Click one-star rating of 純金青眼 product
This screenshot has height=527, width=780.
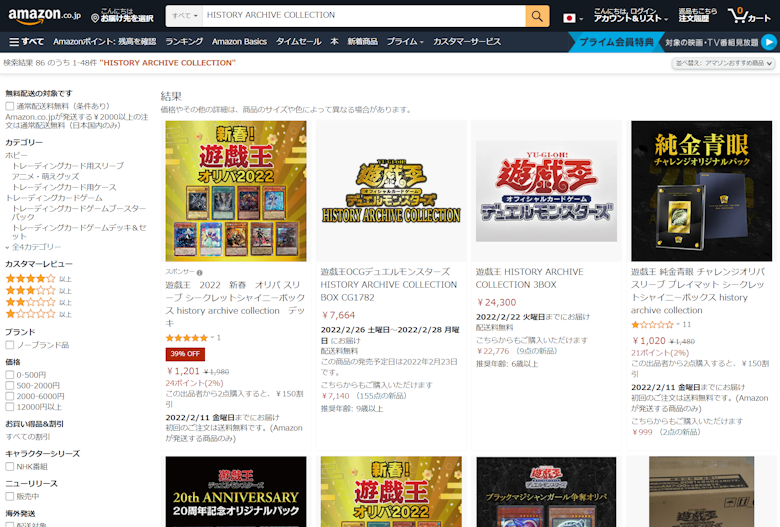[652, 325]
